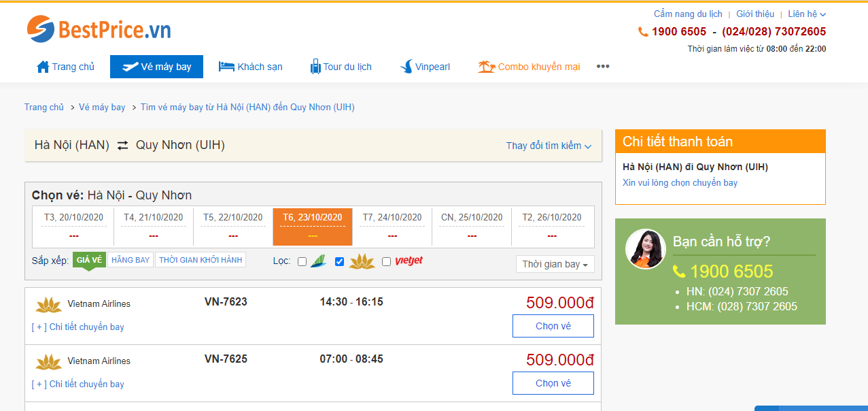Sort flights by GIÁ VÉ

pyautogui.click(x=89, y=260)
